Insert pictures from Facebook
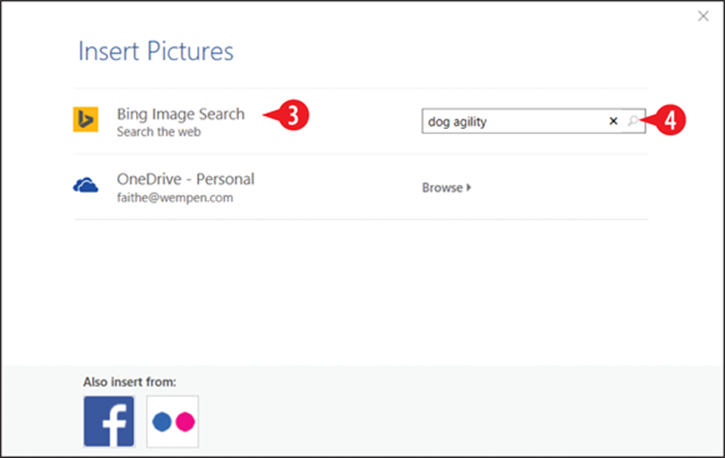This screenshot has width=725, height=458. click(109, 421)
